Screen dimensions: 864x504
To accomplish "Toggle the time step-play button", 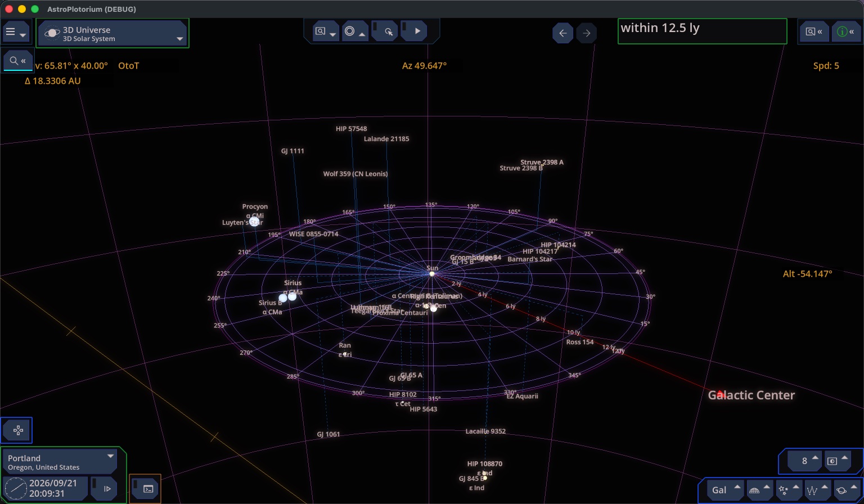I will pos(105,488).
